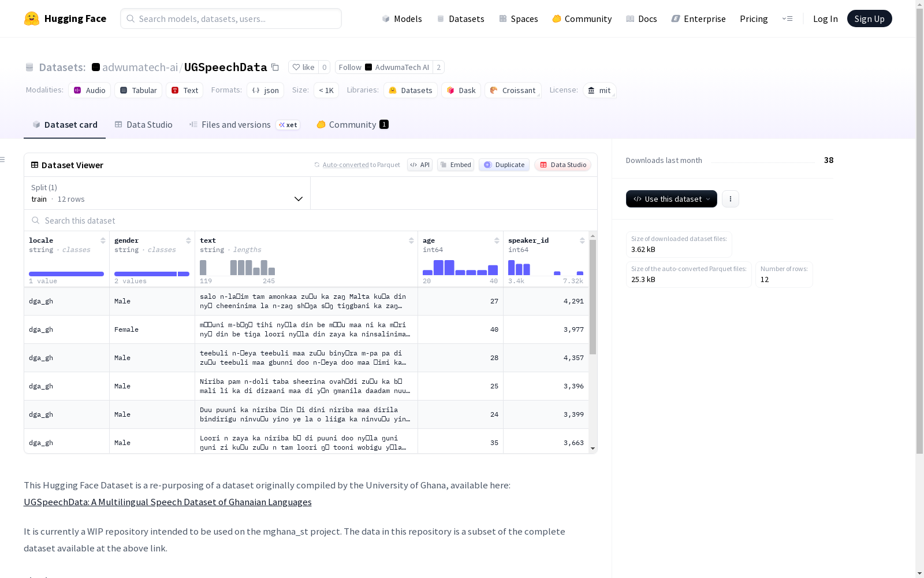The height and width of the screenshot is (578, 924).
Task: Open Enterprise in top navigation
Action: 698,18
